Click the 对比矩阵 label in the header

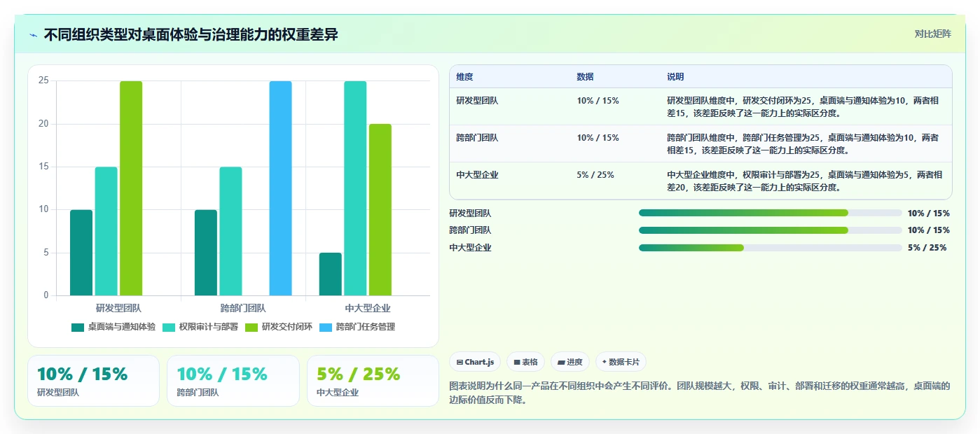tap(932, 34)
